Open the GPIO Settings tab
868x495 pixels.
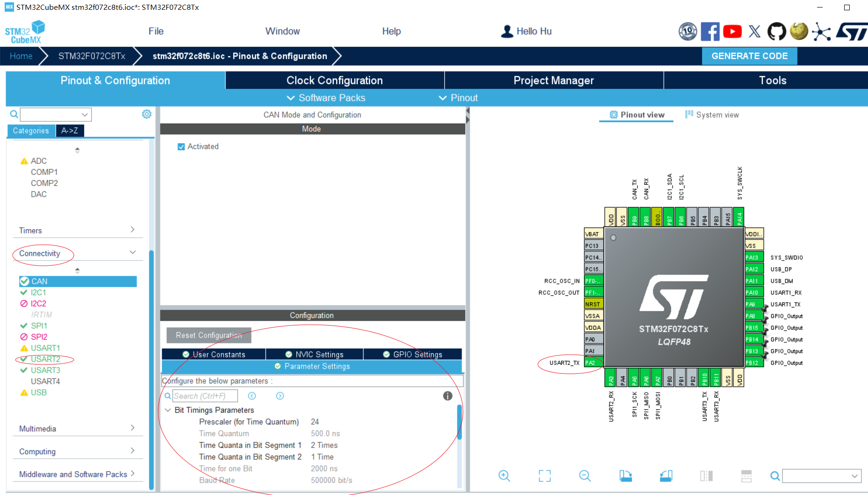tap(412, 354)
